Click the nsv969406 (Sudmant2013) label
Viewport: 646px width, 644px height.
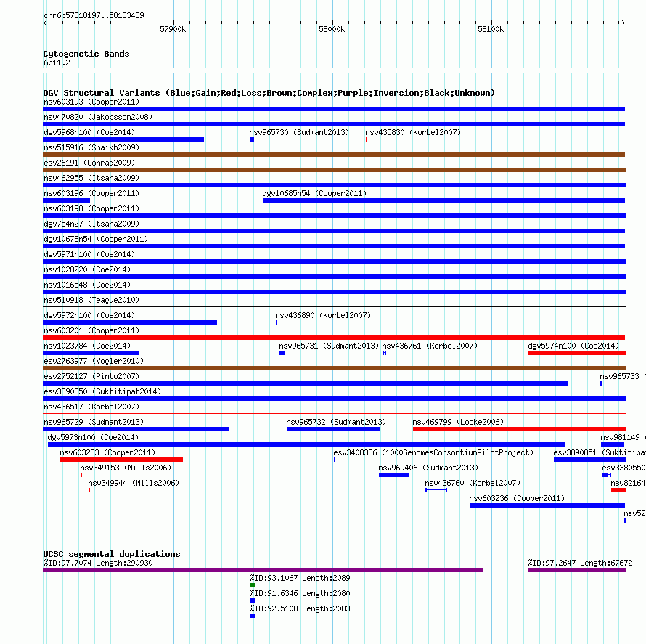428,468
